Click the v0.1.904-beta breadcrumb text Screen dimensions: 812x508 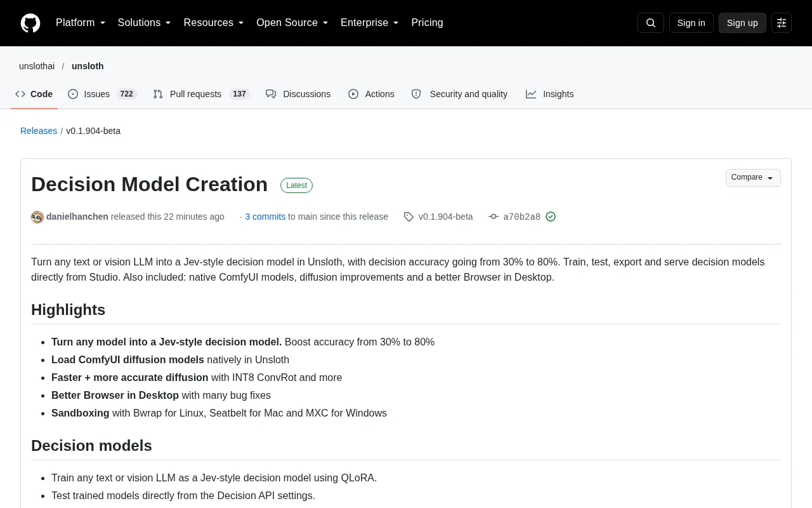pos(93,131)
